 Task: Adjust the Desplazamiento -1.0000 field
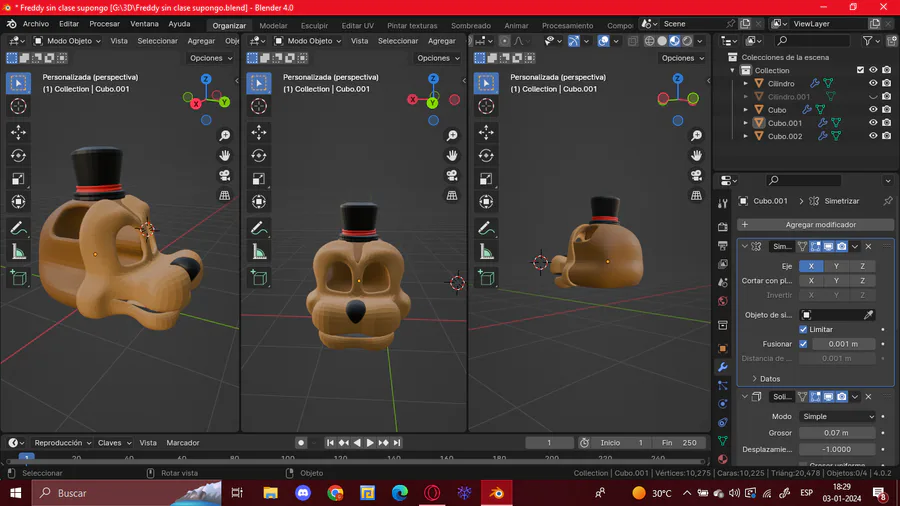click(x=837, y=449)
